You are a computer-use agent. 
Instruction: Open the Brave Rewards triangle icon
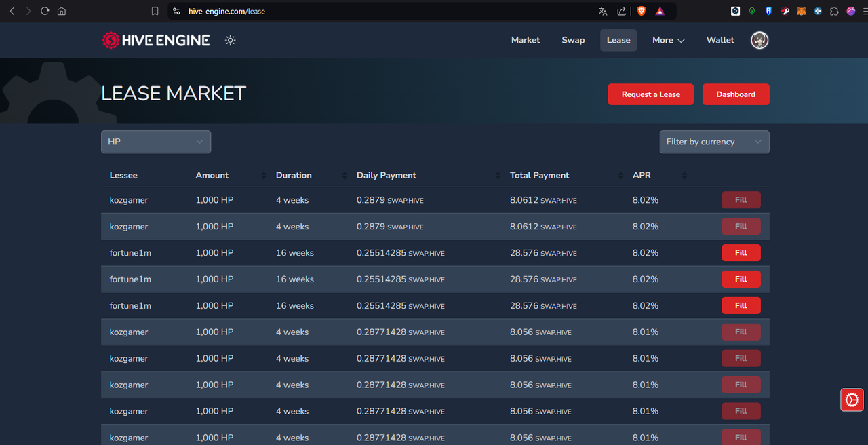click(660, 11)
